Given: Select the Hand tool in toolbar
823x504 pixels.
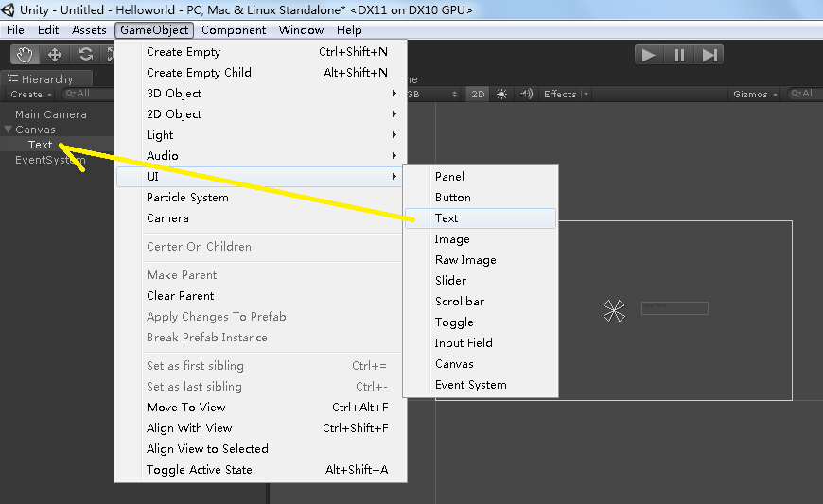Looking at the screenshot, I should pos(25,54).
